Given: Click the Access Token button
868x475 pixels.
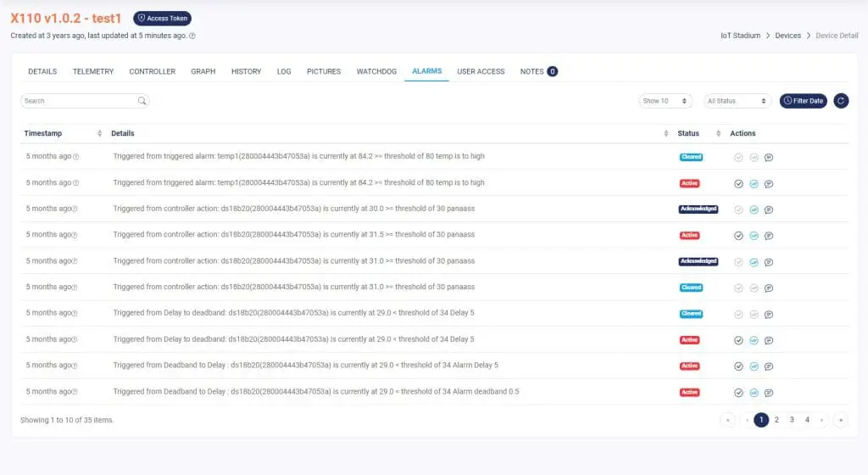Looking at the screenshot, I should 163,19.
